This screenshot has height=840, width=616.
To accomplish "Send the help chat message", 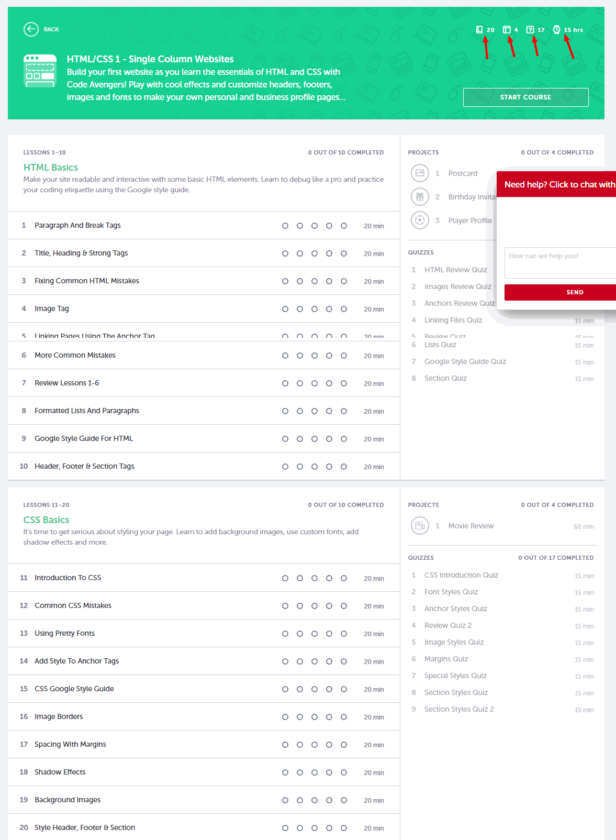I will pos(560,292).
